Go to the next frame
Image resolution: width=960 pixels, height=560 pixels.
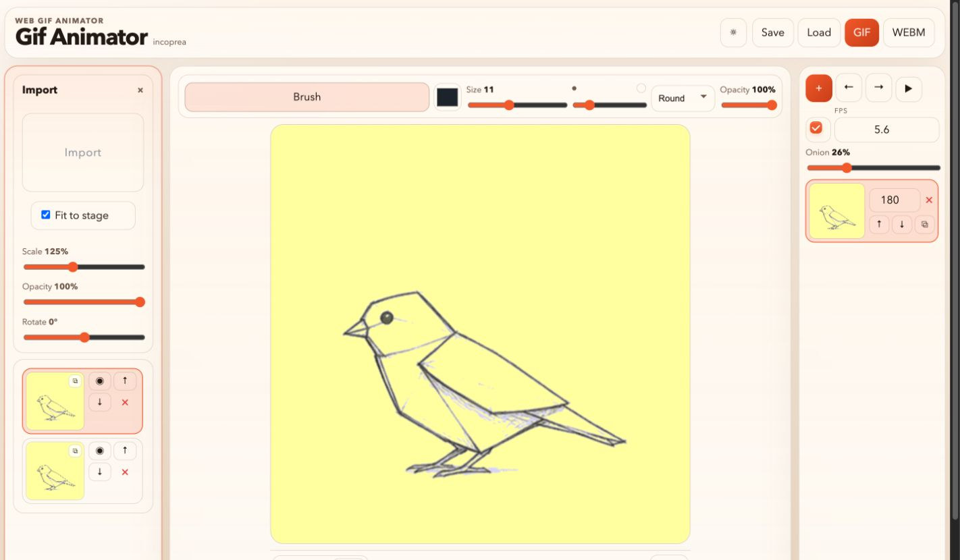(x=879, y=88)
